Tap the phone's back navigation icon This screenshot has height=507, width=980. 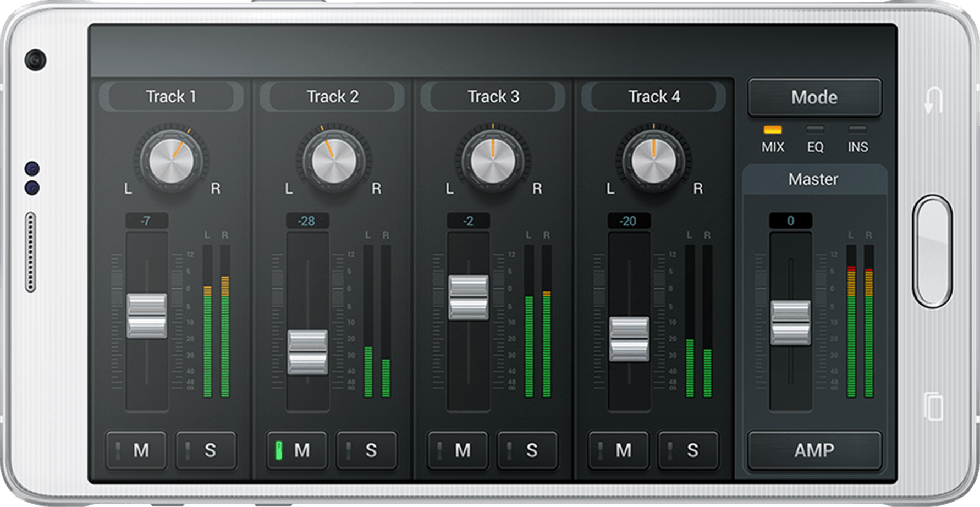point(933,101)
